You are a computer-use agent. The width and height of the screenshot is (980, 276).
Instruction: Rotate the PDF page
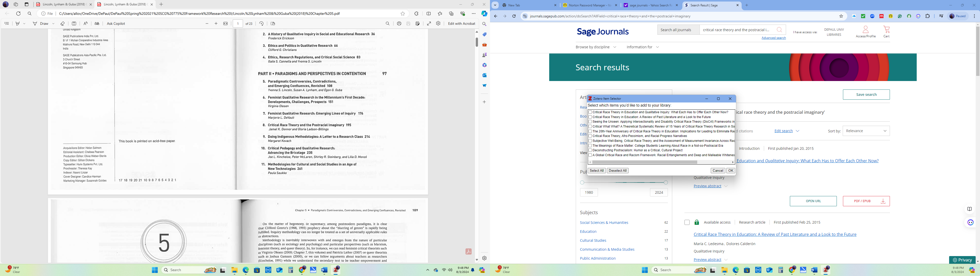point(261,24)
